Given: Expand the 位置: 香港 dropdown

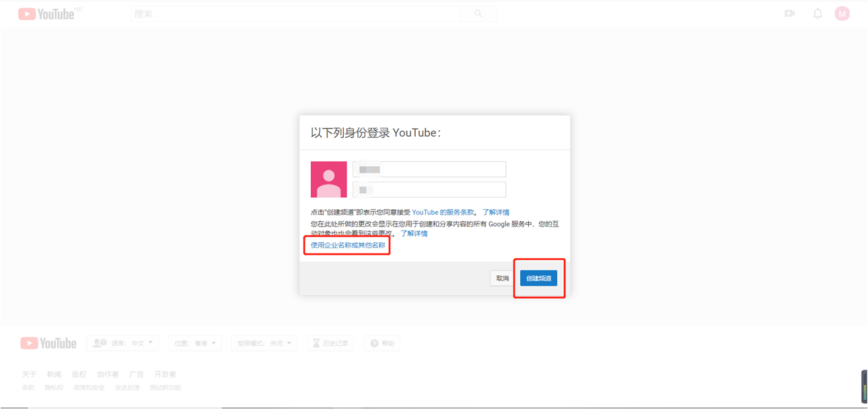Looking at the screenshot, I should click(195, 343).
